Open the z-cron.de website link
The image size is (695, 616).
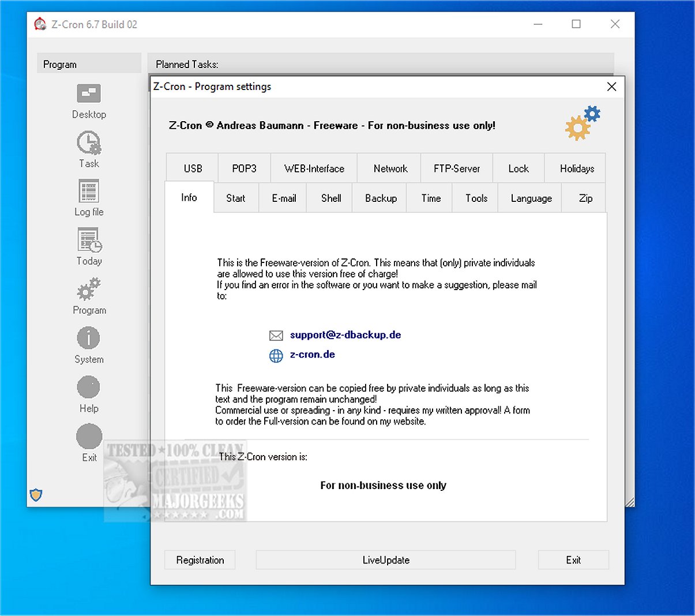313,355
